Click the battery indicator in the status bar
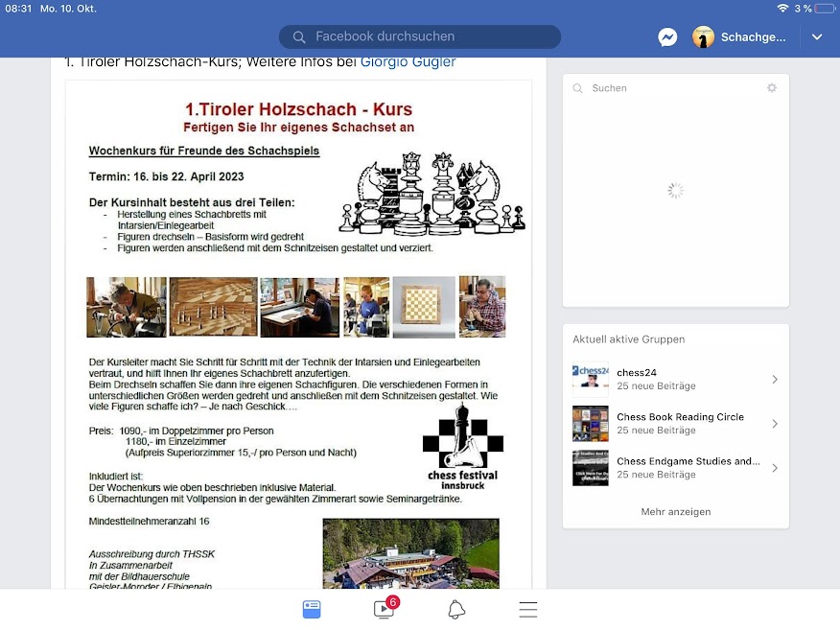 click(824, 9)
